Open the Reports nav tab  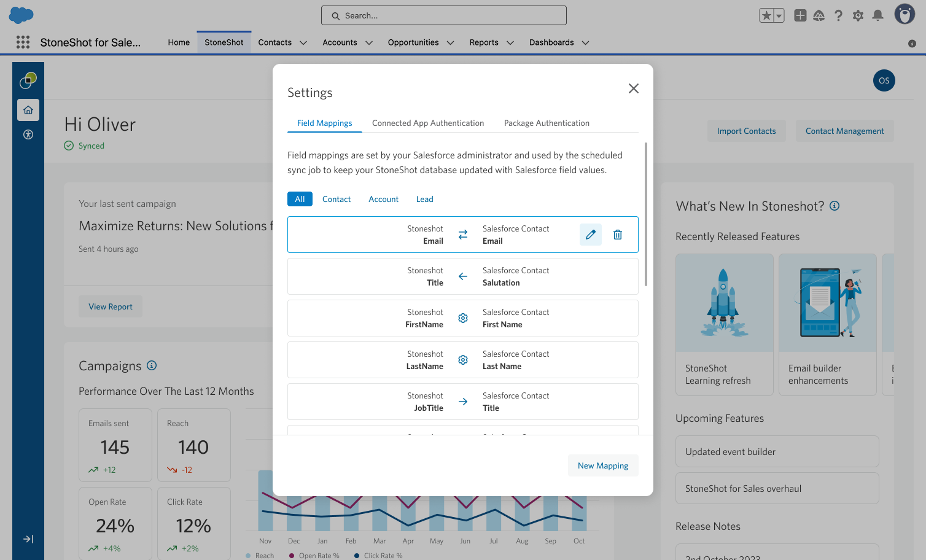pos(484,42)
